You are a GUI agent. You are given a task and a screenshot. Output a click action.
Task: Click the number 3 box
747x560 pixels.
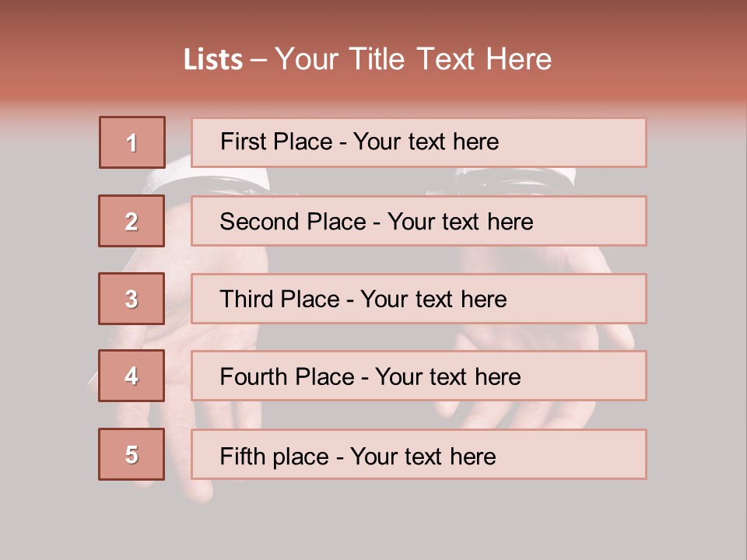click(x=132, y=299)
